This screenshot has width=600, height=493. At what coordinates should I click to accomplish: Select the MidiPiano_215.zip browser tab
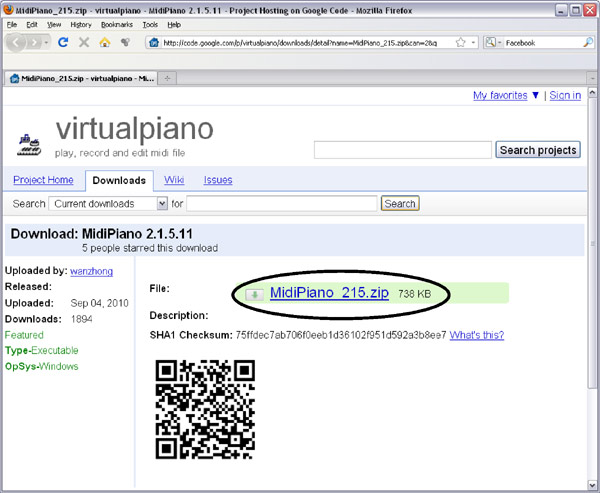tap(81, 78)
